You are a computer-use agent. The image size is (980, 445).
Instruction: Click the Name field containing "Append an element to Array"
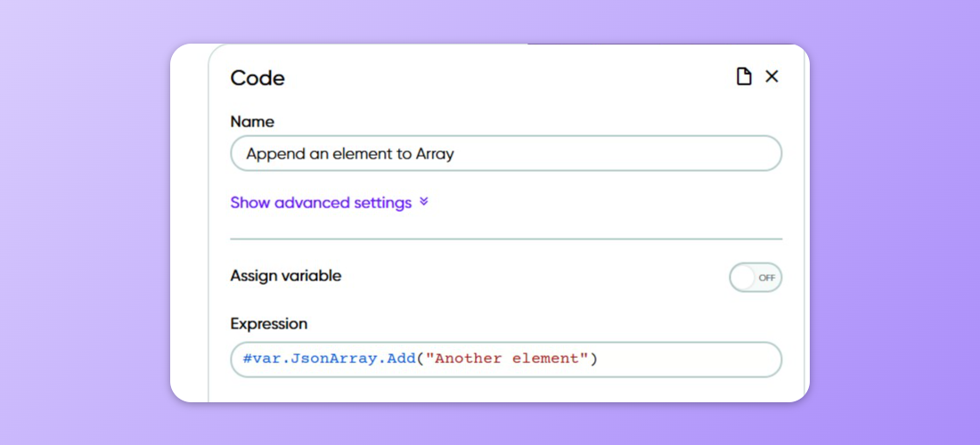tap(505, 153)
